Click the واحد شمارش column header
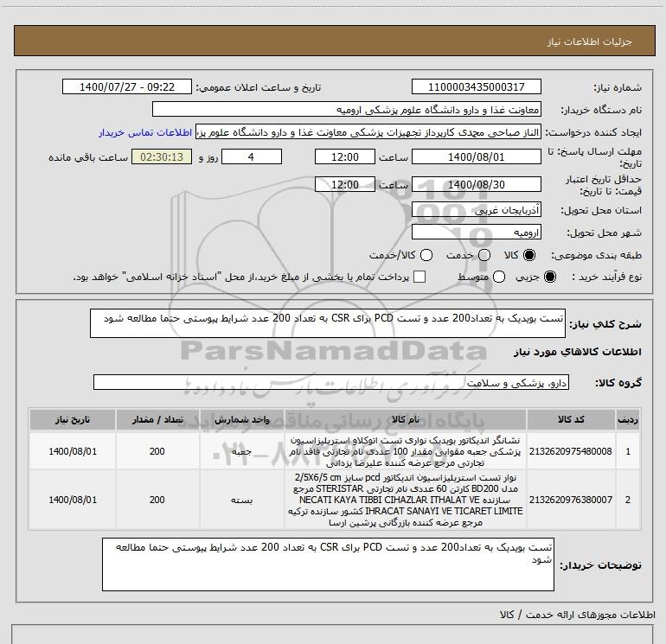The width and height of the screenshot is (666, 644). 241,419
